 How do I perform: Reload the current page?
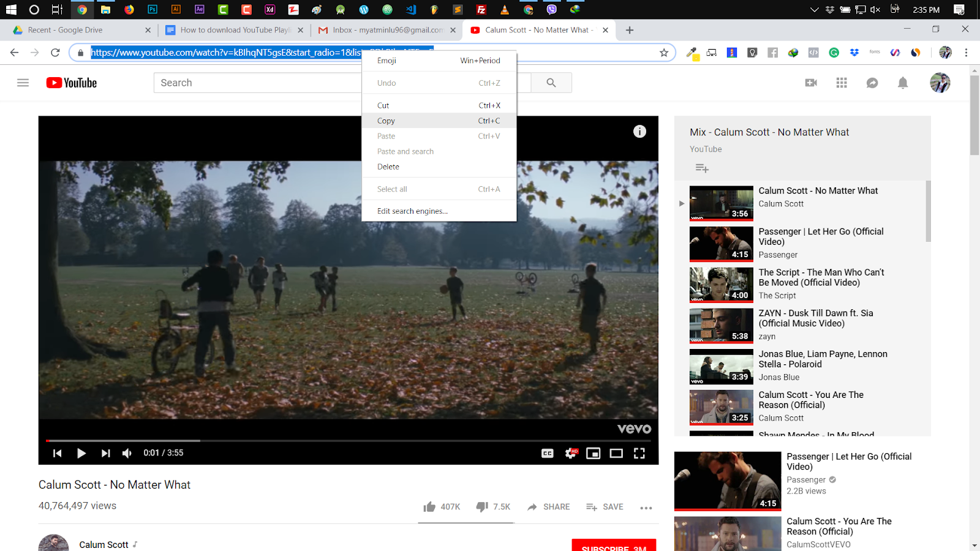(x=55, y=53)
